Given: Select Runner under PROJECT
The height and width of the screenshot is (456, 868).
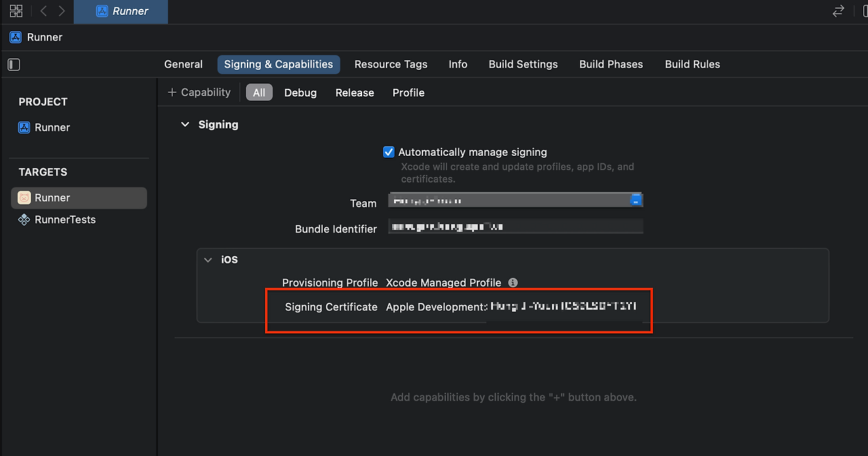Looking at the screenshot, I should [x=52, y=127].
